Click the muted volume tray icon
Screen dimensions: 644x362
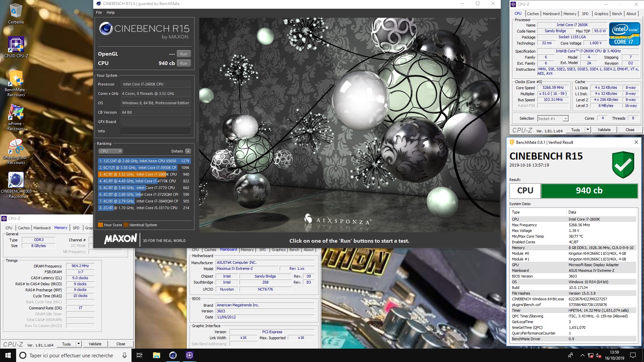[598, 356]
